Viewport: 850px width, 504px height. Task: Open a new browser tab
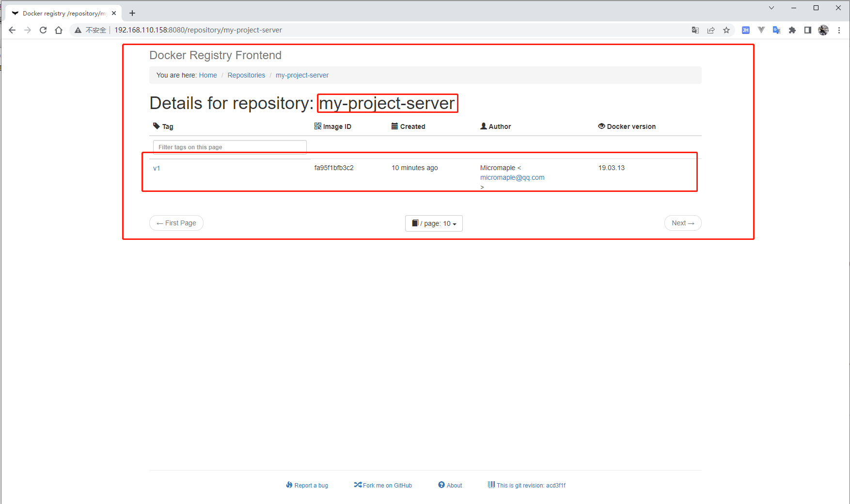(x=132, y=13)
